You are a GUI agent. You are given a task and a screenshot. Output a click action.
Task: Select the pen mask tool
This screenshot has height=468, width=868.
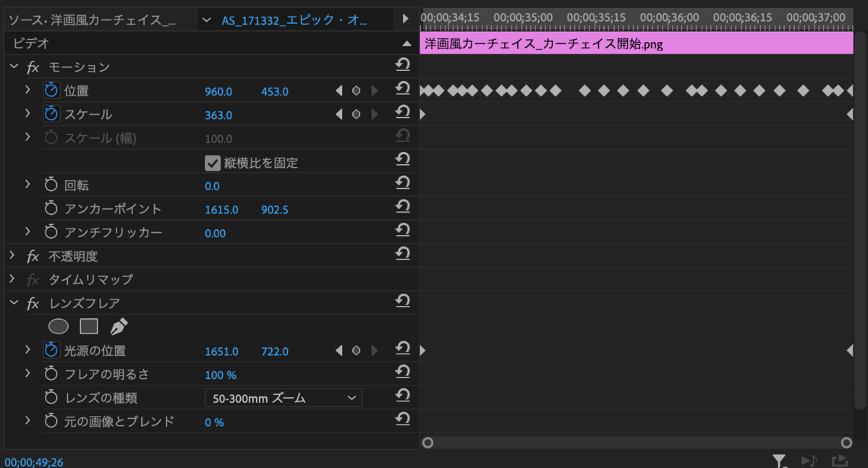click(119, 326)
